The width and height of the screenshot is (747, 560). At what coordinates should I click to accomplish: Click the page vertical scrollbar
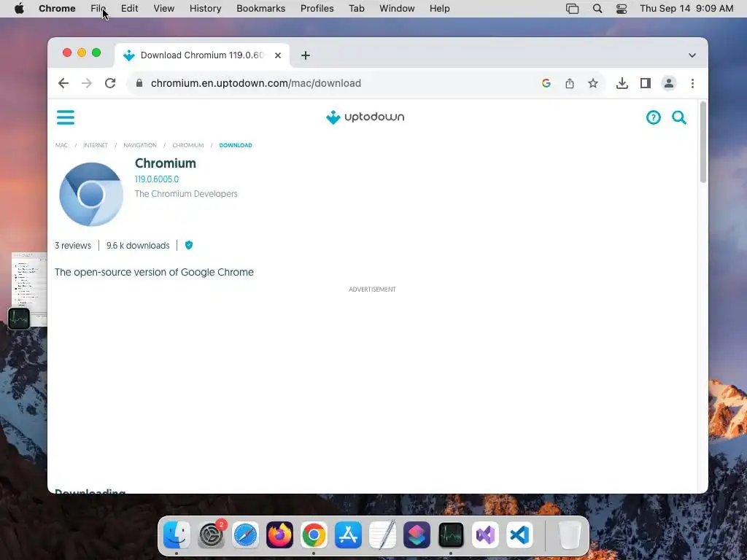pyautogui.click(x=703, y=142)
